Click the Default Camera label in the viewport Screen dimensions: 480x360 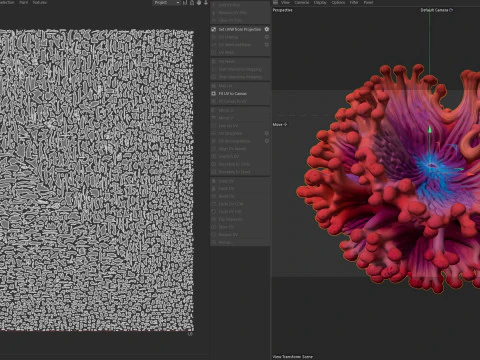coord(434,10)
